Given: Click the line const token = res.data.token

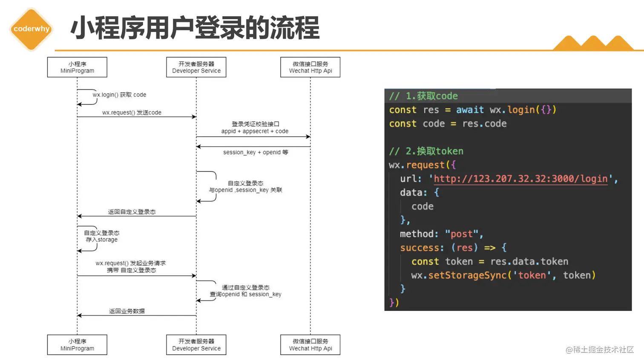Looking at the screenshot, I should 490,262.
